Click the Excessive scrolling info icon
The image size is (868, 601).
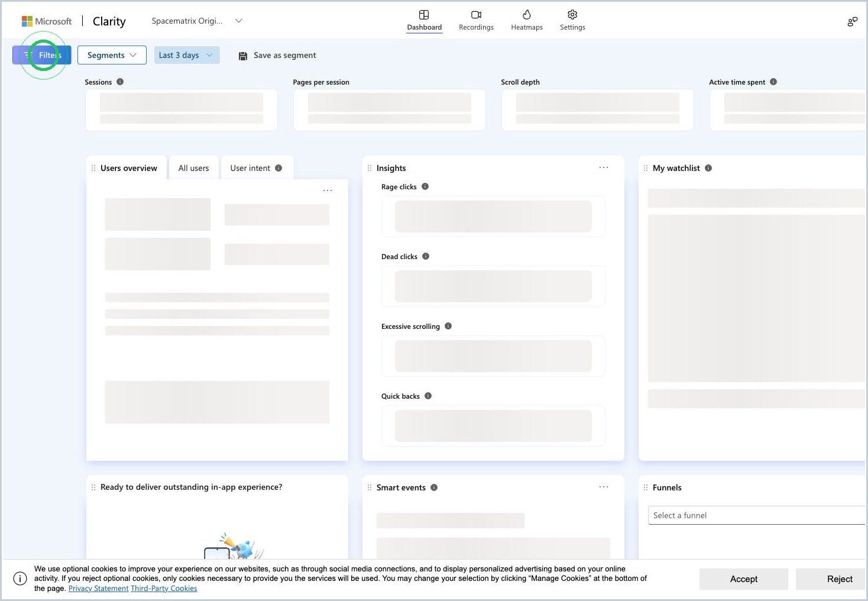click(x=448, y=326)
